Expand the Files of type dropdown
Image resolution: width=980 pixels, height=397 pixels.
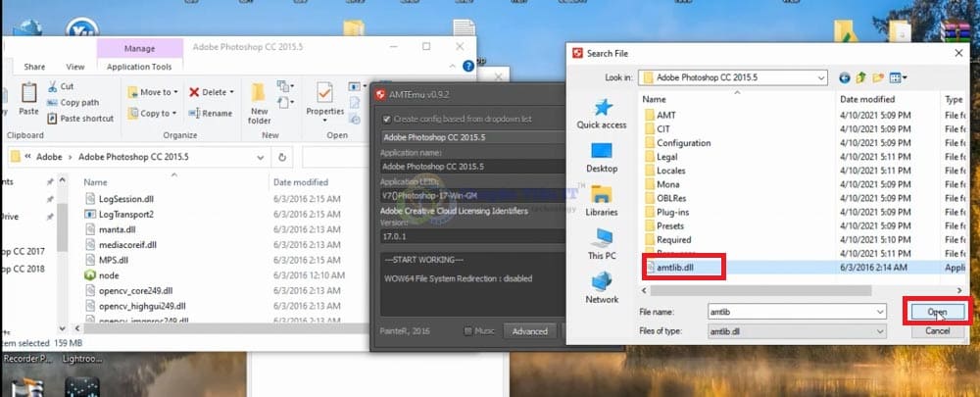[x=881, y=331]
